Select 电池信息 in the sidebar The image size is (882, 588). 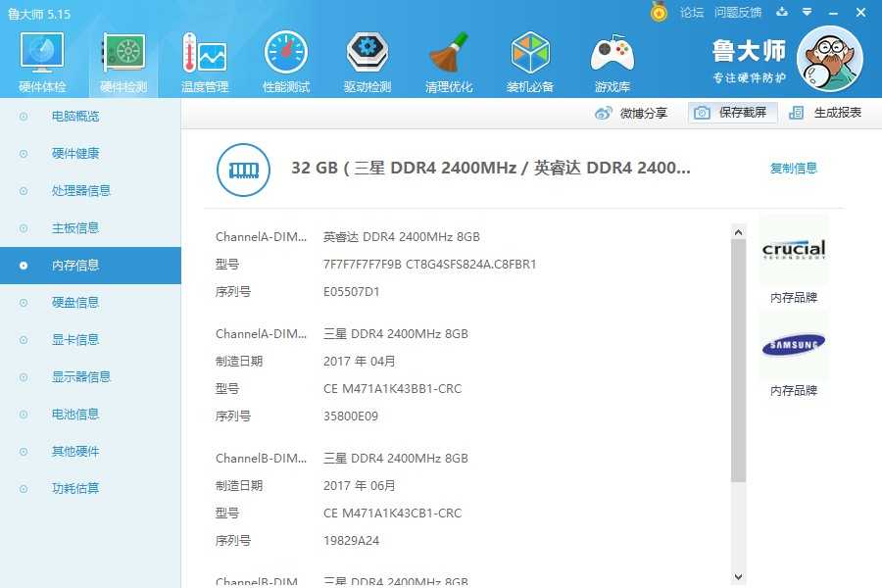pos(90,415)
